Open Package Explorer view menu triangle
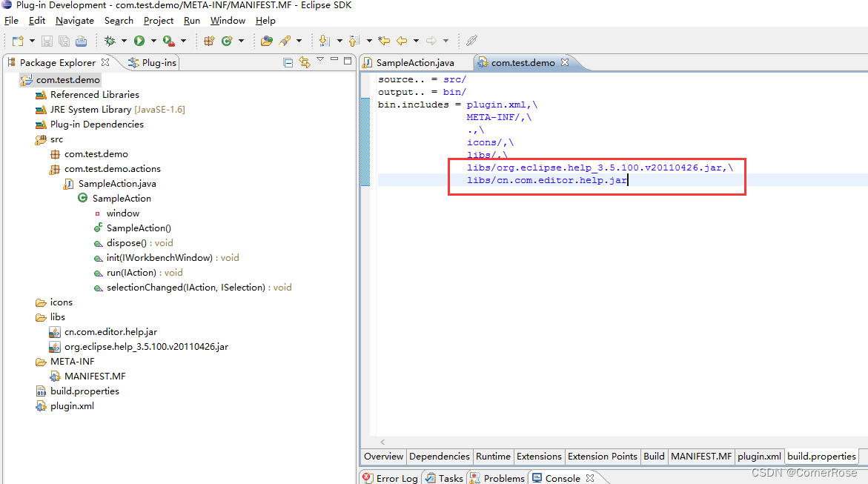This screenshot has height=484, width=868. tap(320, 59)
